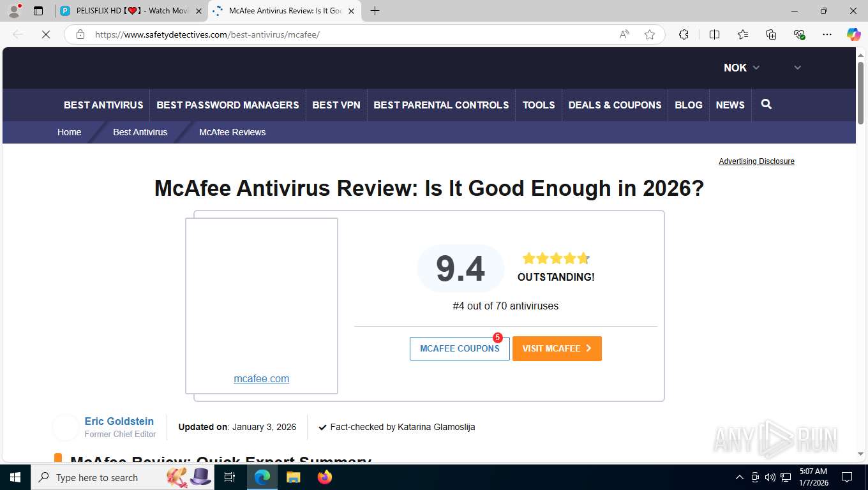This screenshot has height=490, width=868.
Task: Open the tab actions menu icon
Action: (x=38, y=11)
